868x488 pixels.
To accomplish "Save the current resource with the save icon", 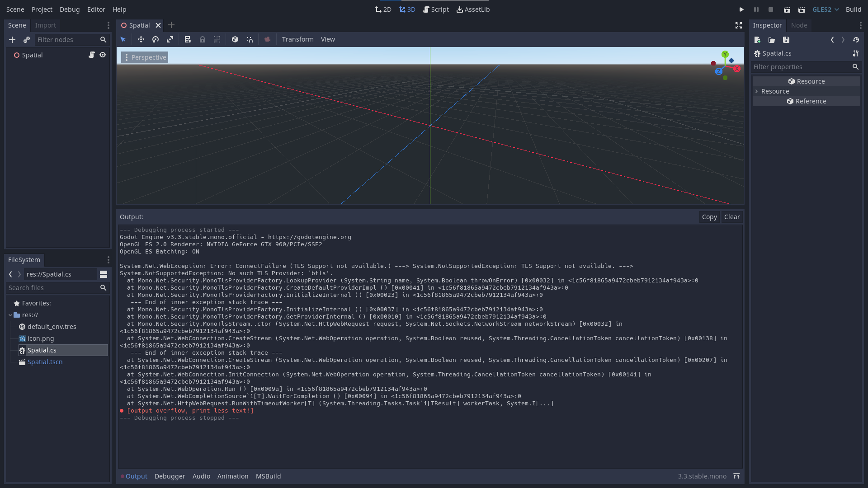I will click(x=786, y=40).
